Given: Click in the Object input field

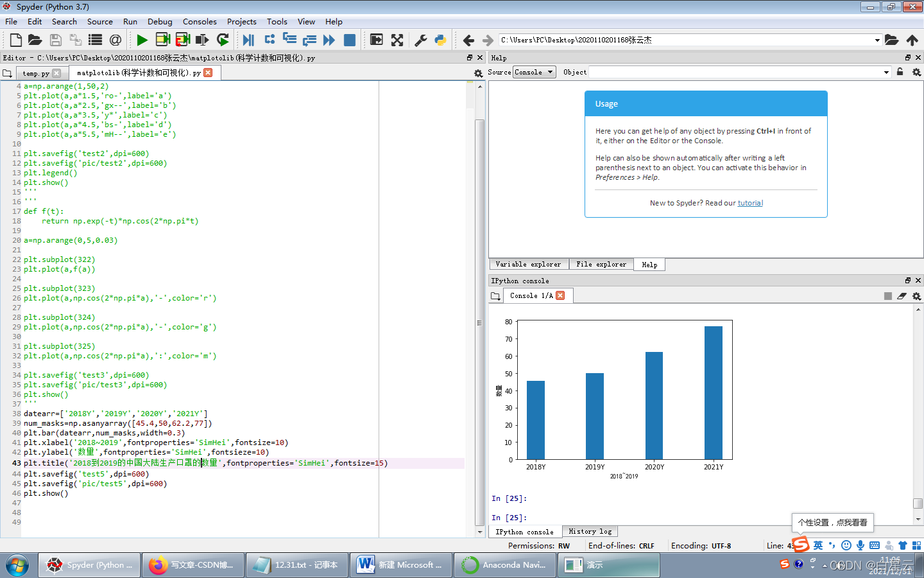Looking at the screenshot, I should click(735, 72).
